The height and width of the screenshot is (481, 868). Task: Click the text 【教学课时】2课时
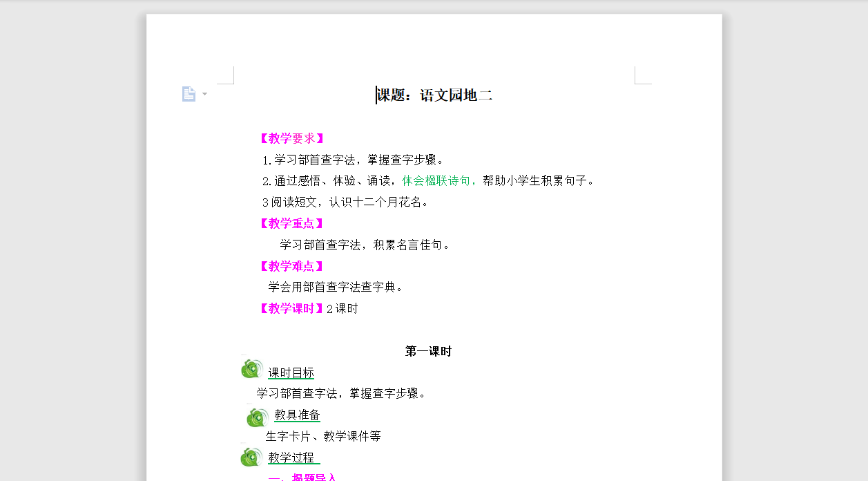309,309
